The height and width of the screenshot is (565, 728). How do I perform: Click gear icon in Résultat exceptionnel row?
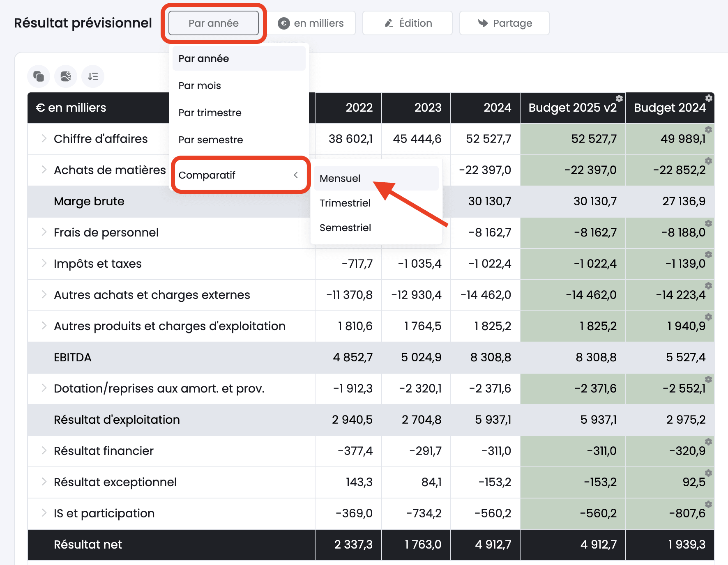[708, 473]
